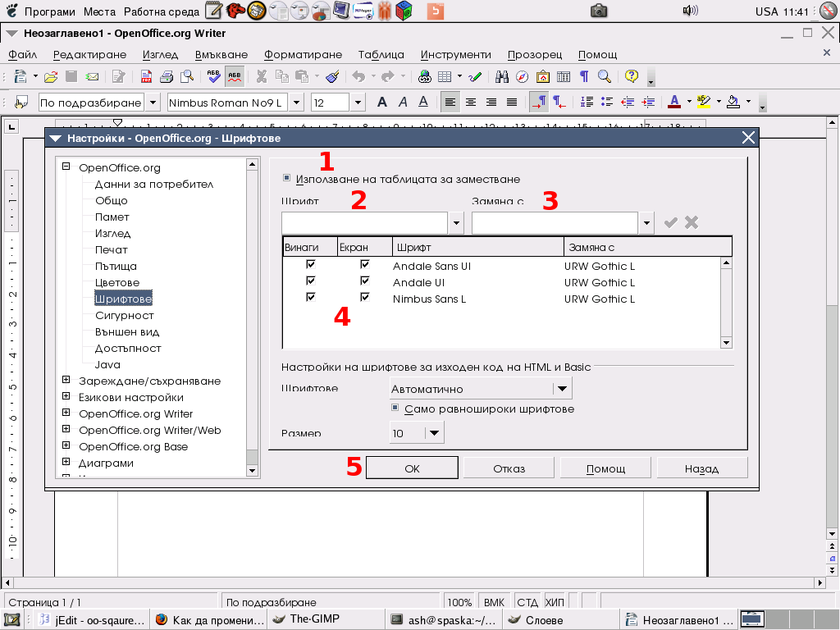
Task: Click the Export as PDF toolbar icon
Action: [x=146, y=77]
